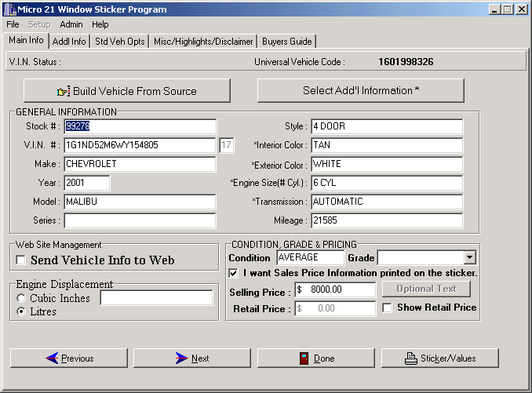
Task: Click the right arrow icon beside Next
Action: click(181, 358)
